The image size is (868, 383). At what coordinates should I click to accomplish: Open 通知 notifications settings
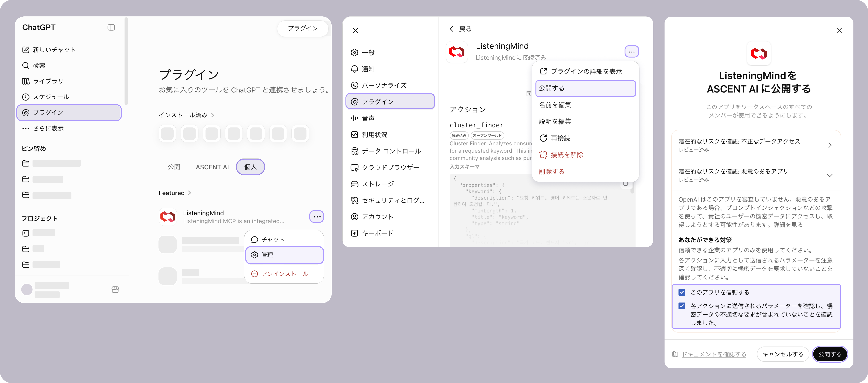click(390, 69)
